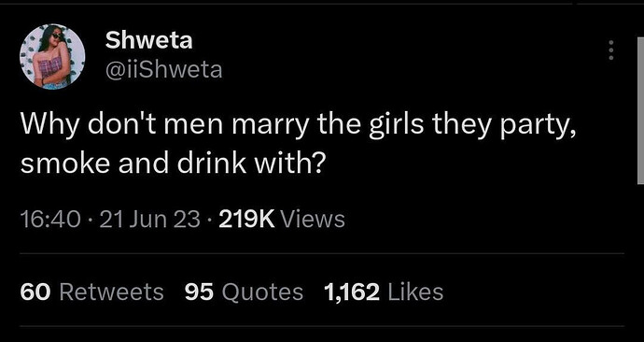Click the number 60 in stats row
Image resolution: width=644 pixels, height=342 pixels.
coord(35,292)
